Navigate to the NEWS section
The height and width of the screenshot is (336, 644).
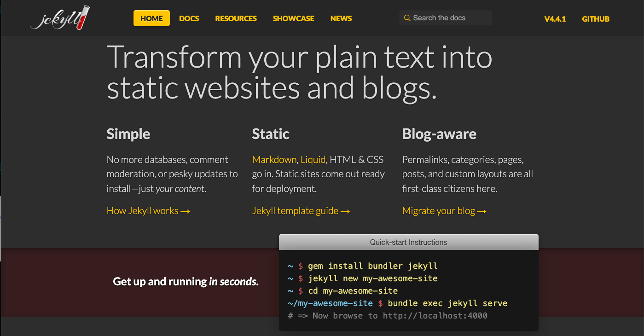pos(341,18)
